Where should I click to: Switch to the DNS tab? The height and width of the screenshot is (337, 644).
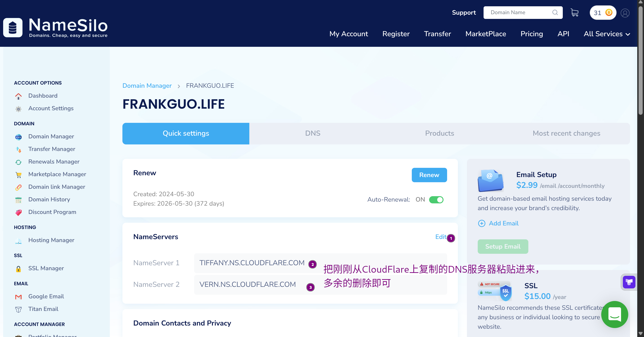(x=313, y=133)
